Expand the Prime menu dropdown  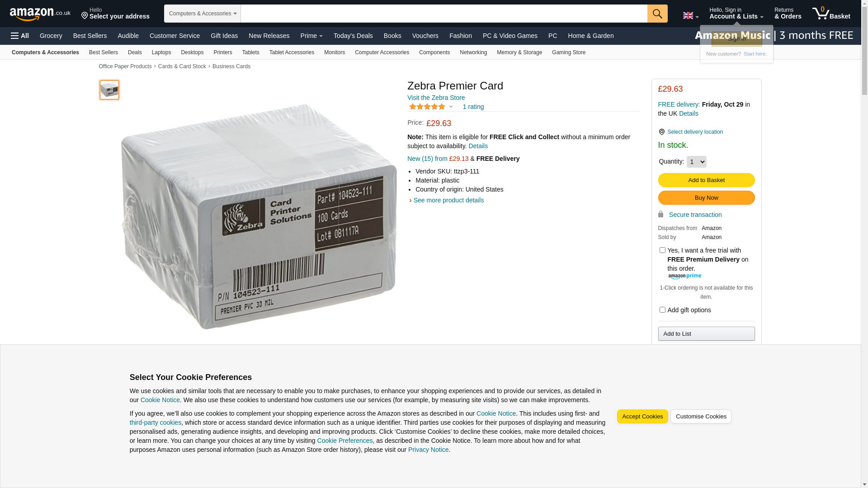pyautogui.click(x=311, y=36)
